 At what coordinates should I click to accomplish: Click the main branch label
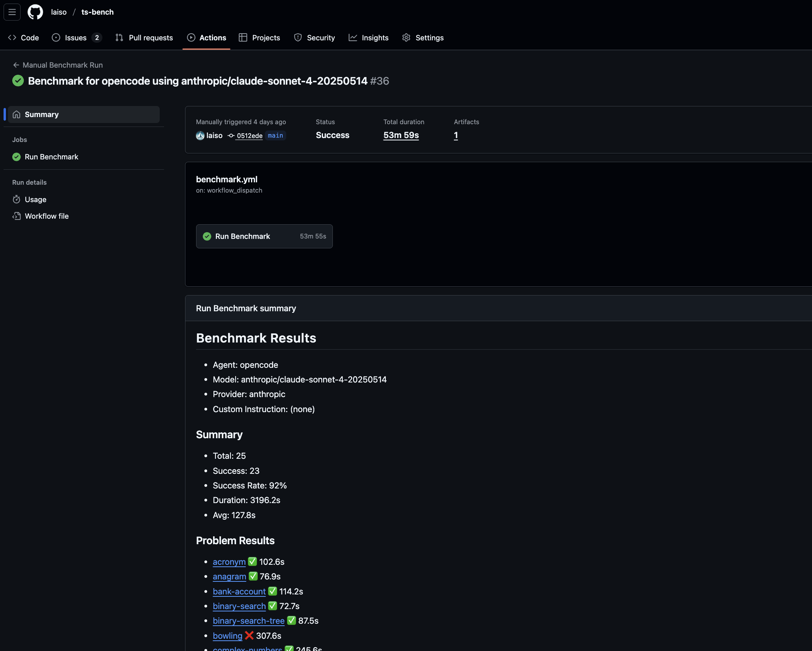tap(275, 136)
